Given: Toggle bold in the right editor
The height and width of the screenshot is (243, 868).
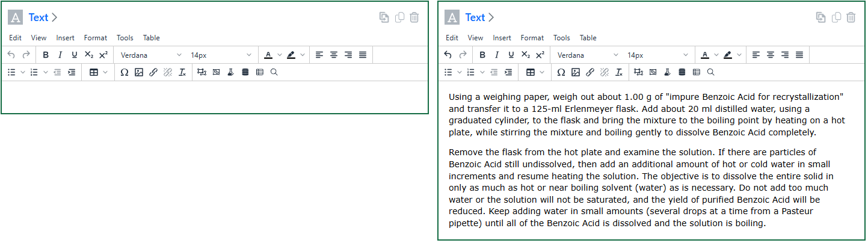Looking at the screenshot, I should click(482, 55).
